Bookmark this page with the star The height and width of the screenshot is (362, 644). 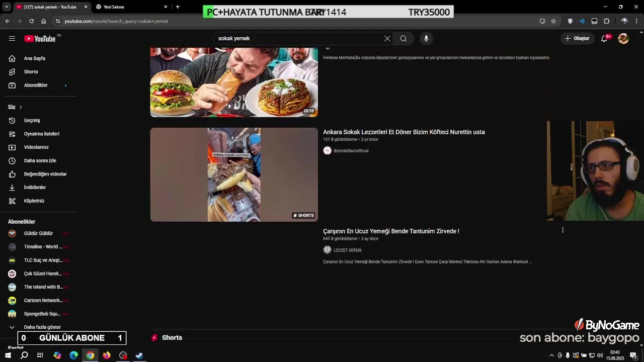click(x=553, y=21)
